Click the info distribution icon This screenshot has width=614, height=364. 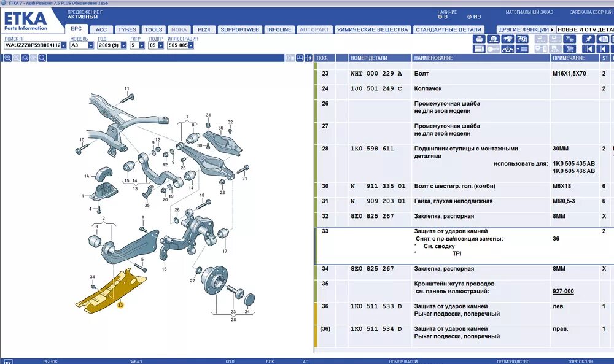tap(508, 49)
